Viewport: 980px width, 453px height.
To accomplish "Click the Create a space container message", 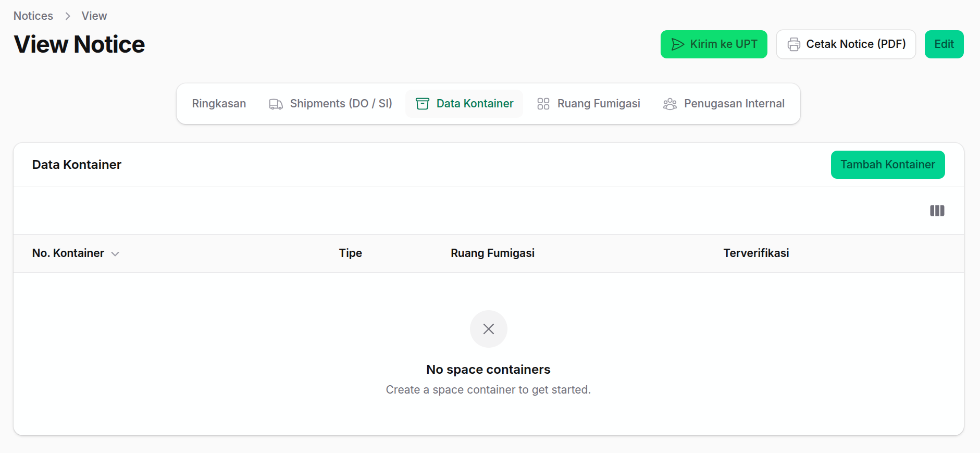I will coord(489,390).
